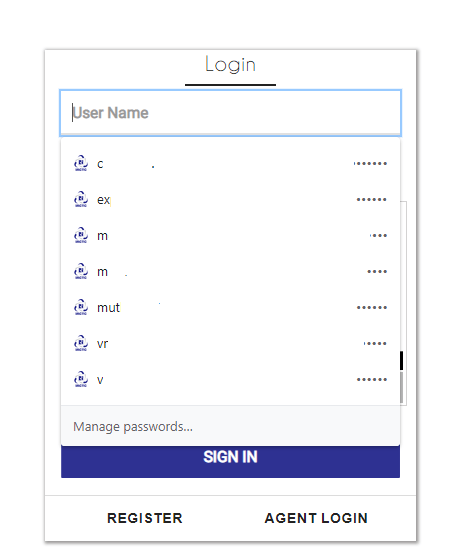Click the SIGN IN button

[x=230, y=461]
